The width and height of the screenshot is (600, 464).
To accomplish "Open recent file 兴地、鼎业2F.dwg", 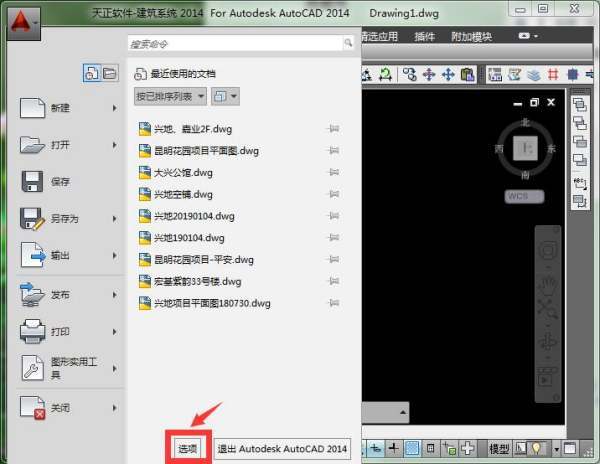I will 185,129.
